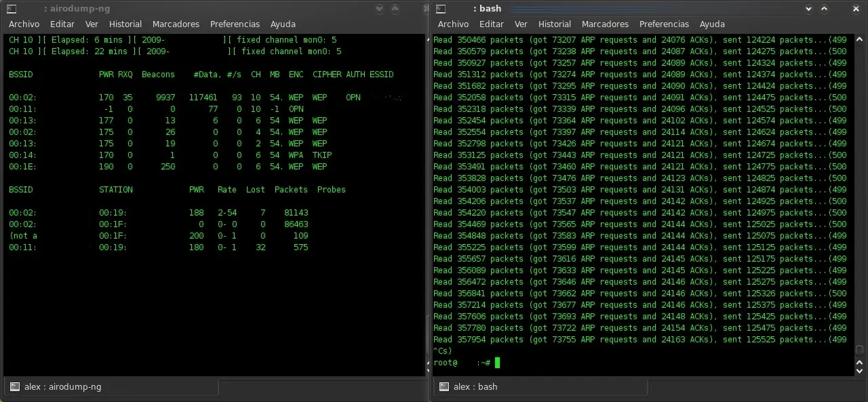This screenshot has height=402, width=868.
Task: Open Preferencias menu in the airodump-ng window
Action: tap(235, 24)
